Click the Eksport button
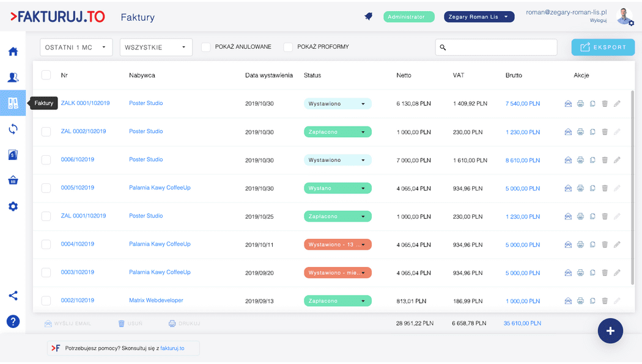 tap(603, 47)
